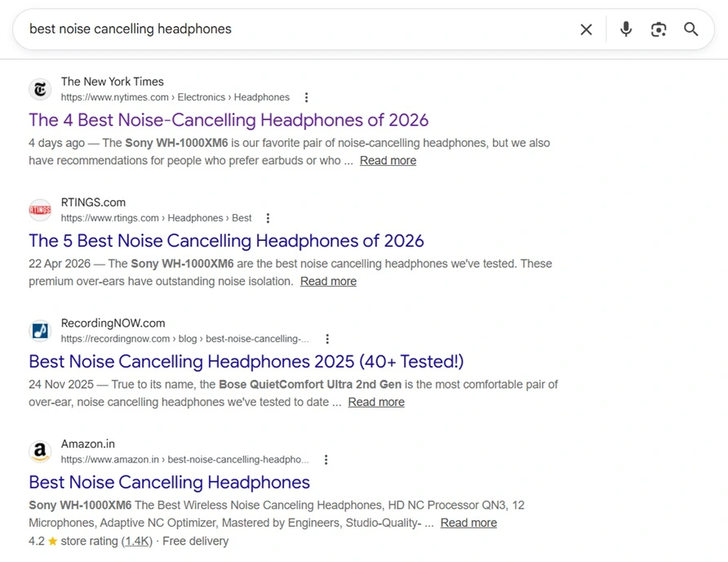The height and width of the screenshot is (562, 728).
Task: Click bold Bose QuietComfort Ultra 2nd Gen text
Action: pos(310,385)
